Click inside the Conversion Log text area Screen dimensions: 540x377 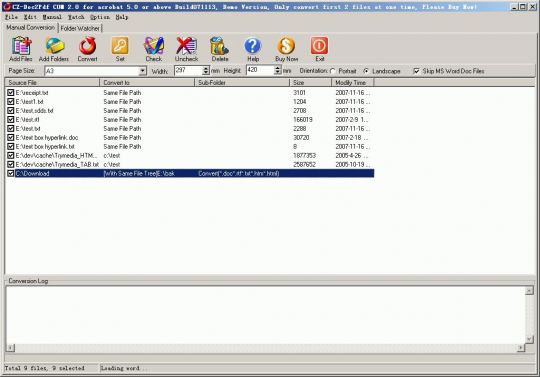265,315
